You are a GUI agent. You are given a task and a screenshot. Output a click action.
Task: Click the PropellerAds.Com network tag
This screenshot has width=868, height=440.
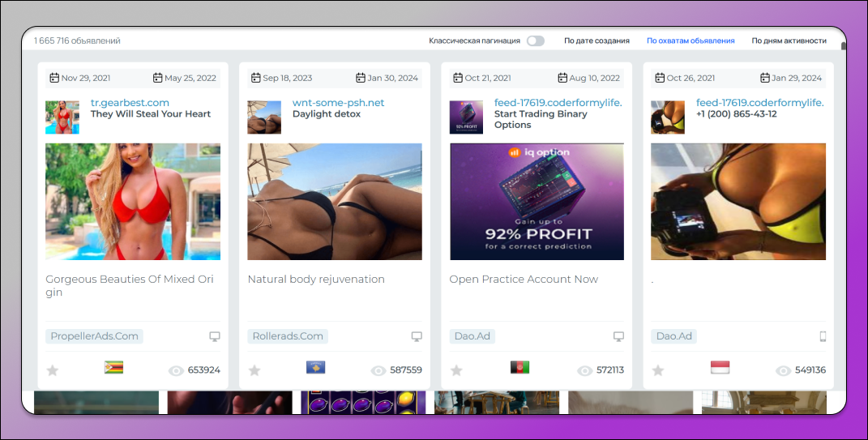(x=94, y=336)
